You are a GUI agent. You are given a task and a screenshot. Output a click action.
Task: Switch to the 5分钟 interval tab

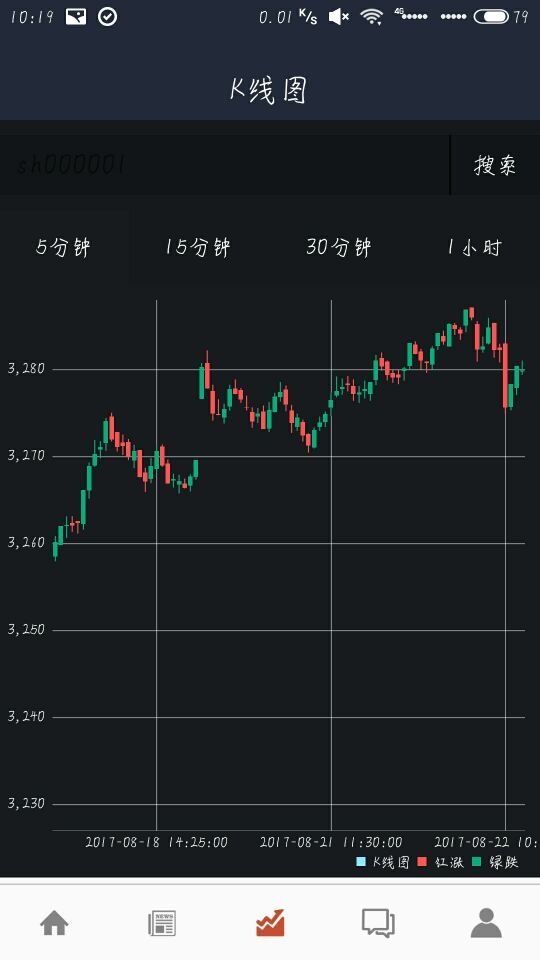coord(63,247)
